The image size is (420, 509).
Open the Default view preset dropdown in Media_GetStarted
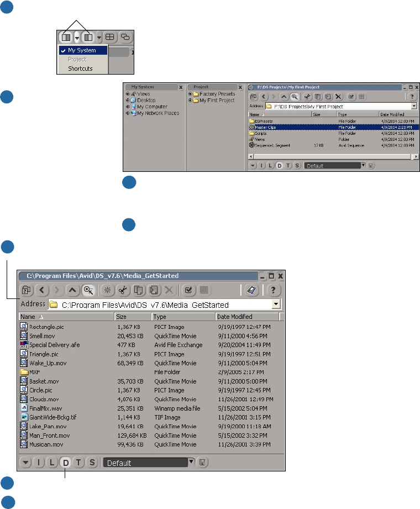(192, 461)
